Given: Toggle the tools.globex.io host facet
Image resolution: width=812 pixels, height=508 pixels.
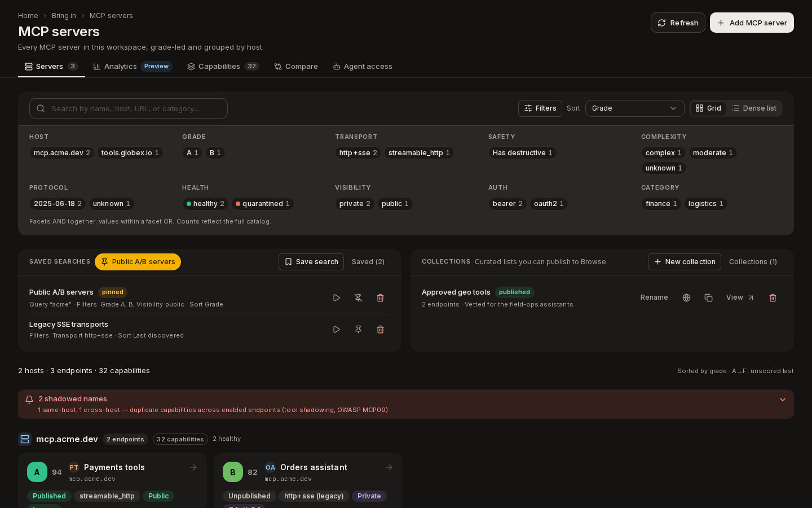Looking at the screenshot, I should [130, 153].
